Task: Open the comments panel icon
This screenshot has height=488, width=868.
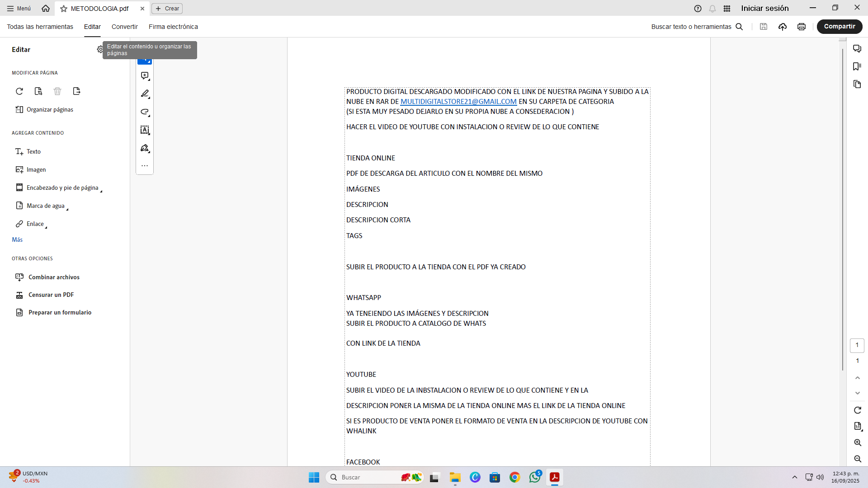Action: (857, 49)
